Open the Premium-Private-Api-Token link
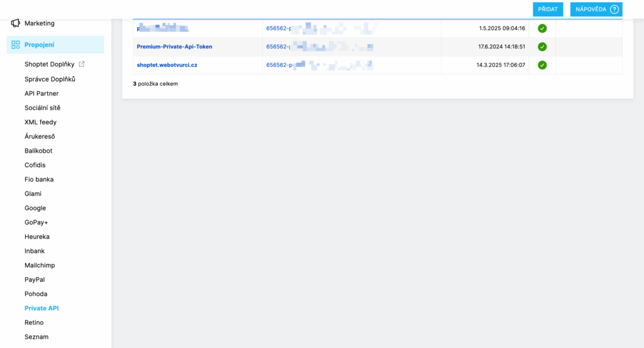The height and width of the screenshot is (348, 644). (x=175, y=46)
